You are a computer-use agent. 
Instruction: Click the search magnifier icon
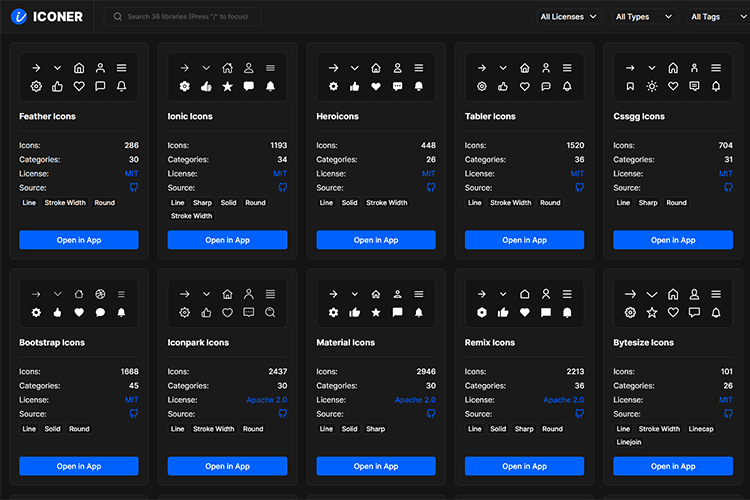pos(118,17)
